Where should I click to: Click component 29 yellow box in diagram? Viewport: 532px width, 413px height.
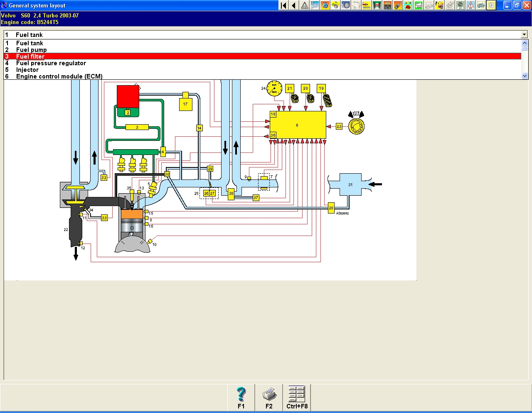pyautogui.click(x=210, y=169)
